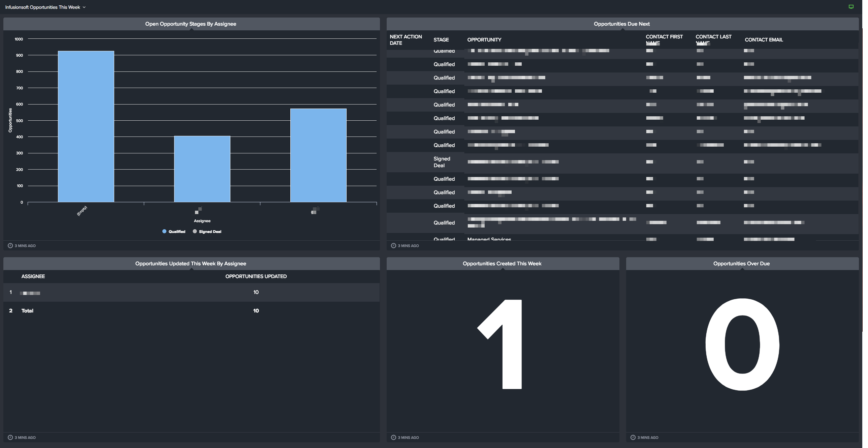Click the clock icon under Opportunities Updated table
This screenshot has width=868, height=448.
pyautogui.click(x=10, y=437)
